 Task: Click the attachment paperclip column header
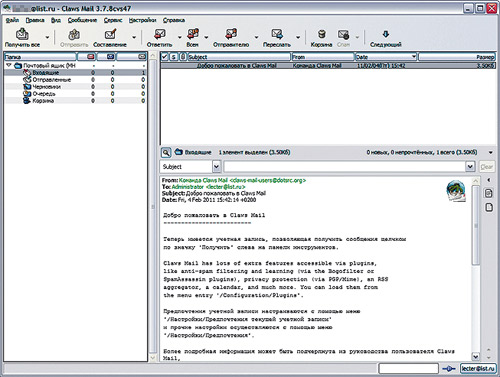tap(183, 57)
